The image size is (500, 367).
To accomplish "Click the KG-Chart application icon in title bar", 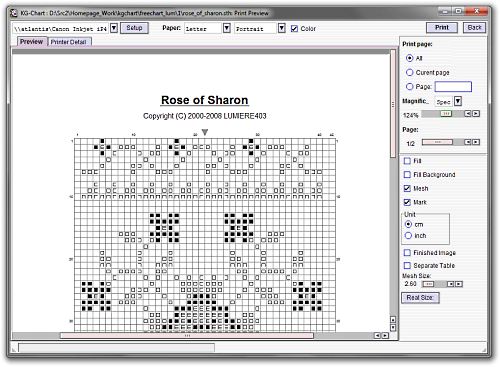I will [14, 13].
